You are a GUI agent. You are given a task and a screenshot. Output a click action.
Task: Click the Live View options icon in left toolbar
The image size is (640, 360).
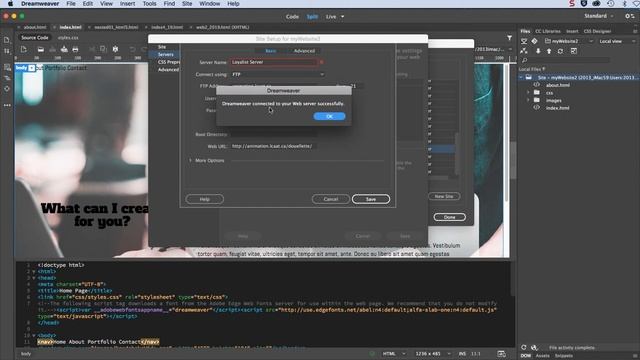point(7,67)
